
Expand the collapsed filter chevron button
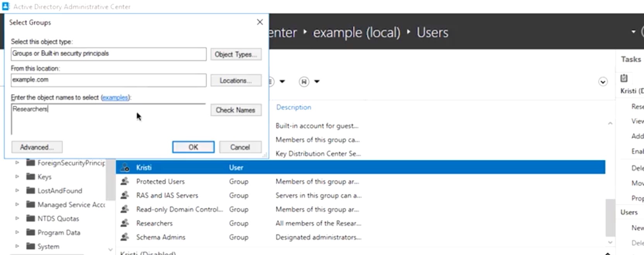click(603, 82)
